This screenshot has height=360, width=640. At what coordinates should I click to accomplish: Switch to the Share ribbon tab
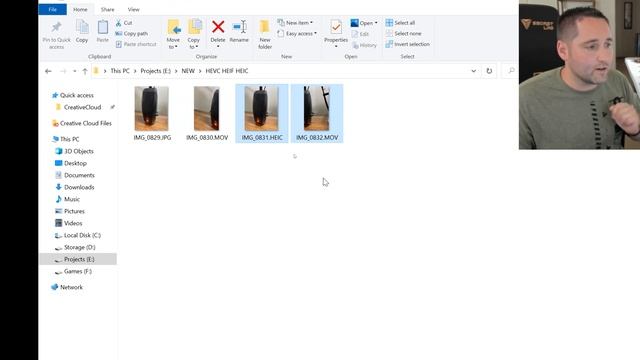(x=107, y=9)
